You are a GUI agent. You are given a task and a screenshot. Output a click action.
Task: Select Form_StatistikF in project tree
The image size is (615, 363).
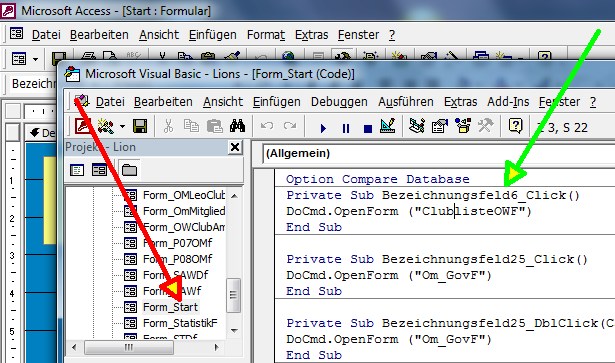180,323
